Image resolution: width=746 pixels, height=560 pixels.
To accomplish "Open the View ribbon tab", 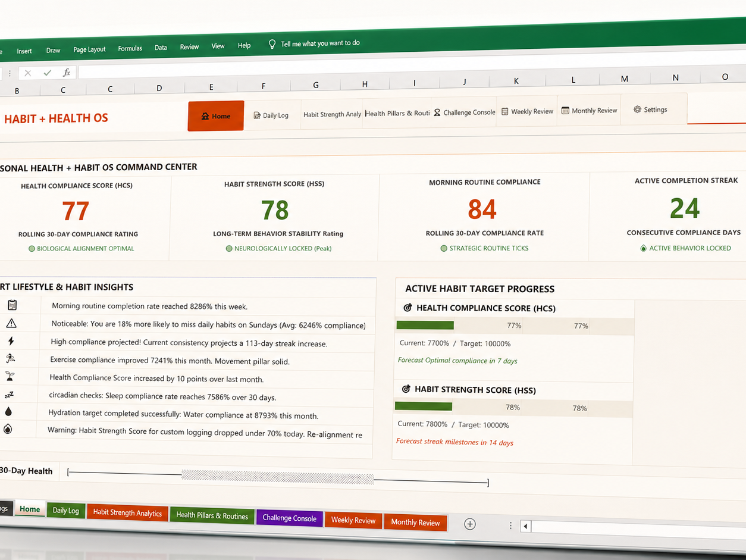I will pyautogui.click(x=218, y=46).
